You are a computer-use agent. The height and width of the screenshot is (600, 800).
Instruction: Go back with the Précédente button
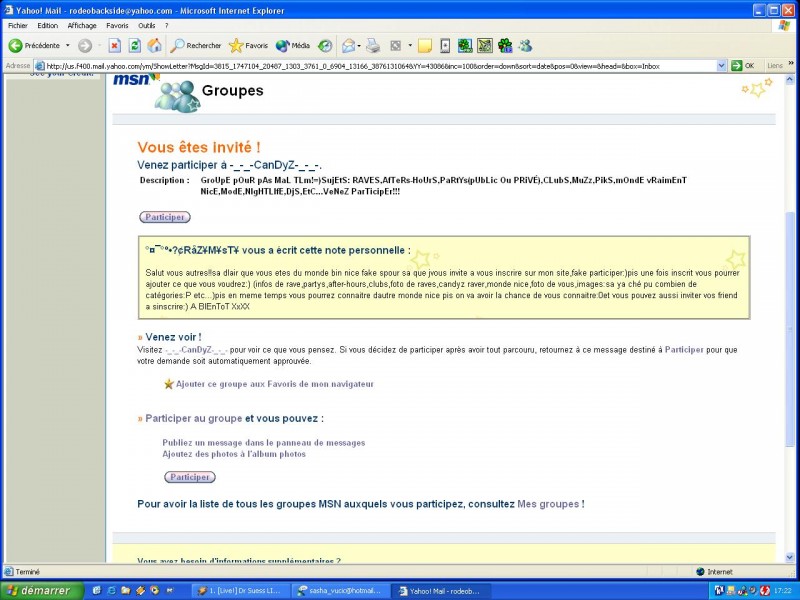pos(34,46)
